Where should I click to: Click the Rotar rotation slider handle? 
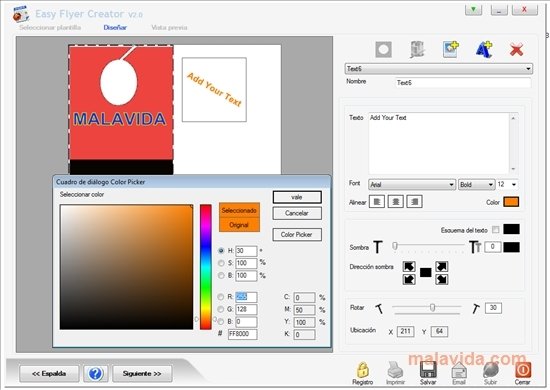click(x=432, y=308)
